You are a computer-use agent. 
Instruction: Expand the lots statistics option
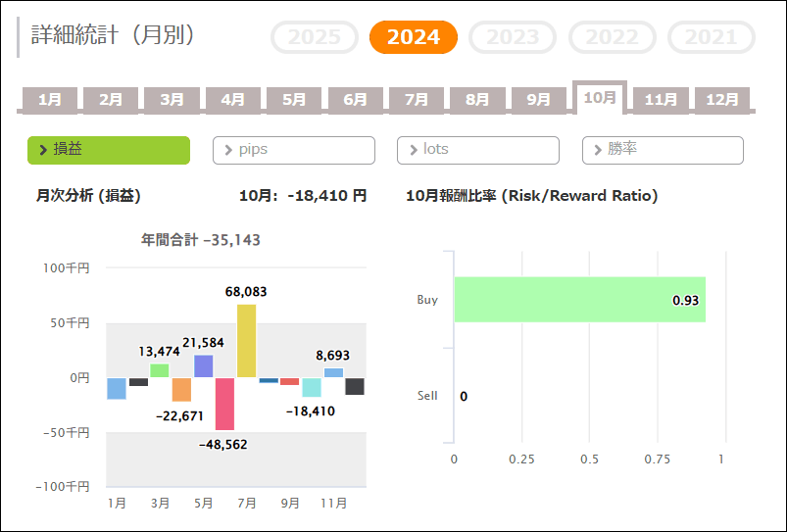(477, 150)
